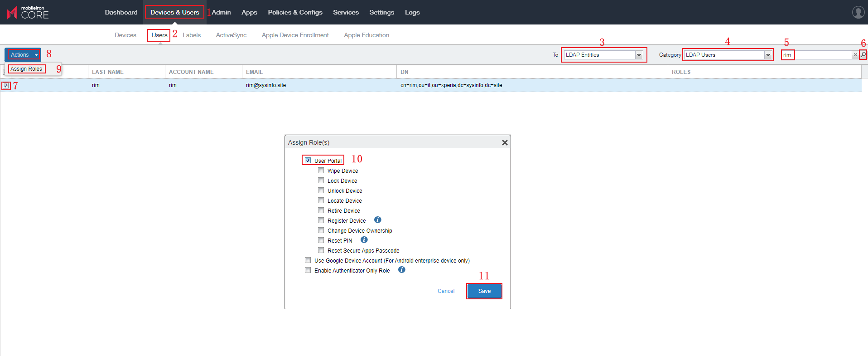Click the user search input field
This screenshot has height=356, width=868.
[822, 55]
